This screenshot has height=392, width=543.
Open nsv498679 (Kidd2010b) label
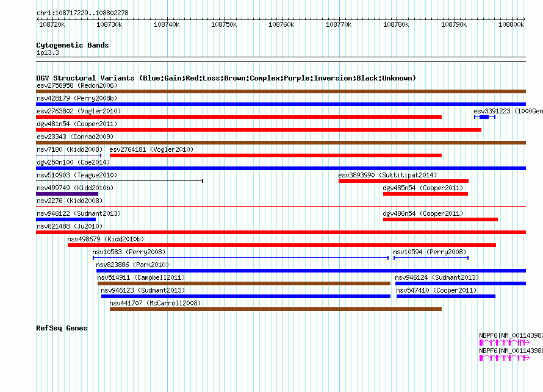coord(106,239)
